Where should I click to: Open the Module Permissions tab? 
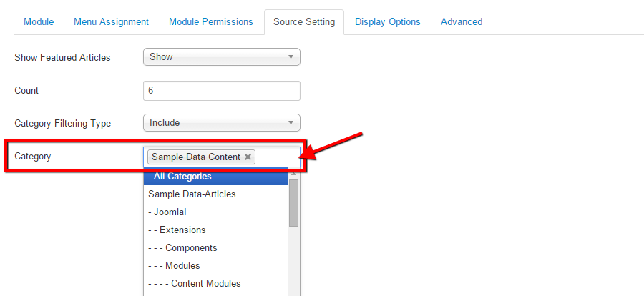pos(210,22)
